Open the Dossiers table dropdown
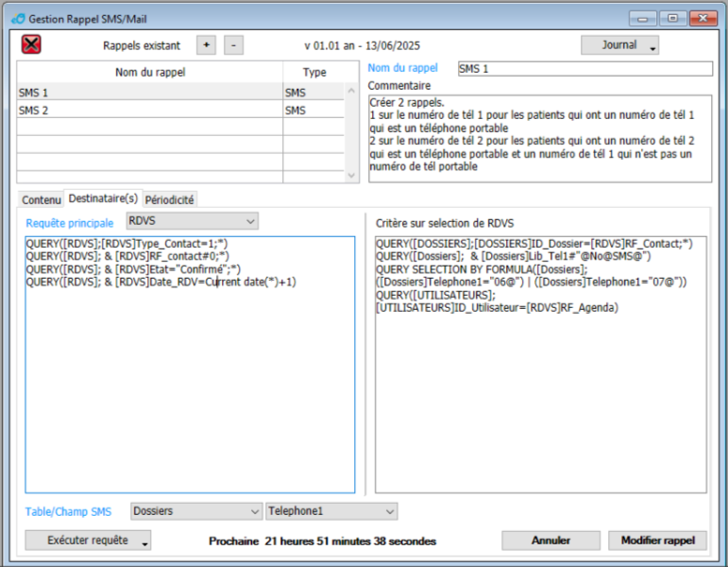Image resolution: width=728 pixels, height=567 pixels. (195, 511)
